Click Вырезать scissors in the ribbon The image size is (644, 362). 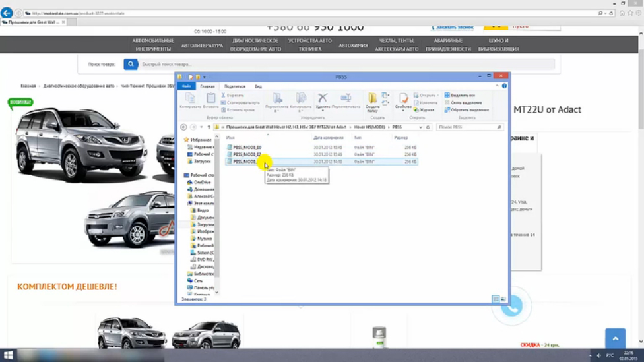[x=232, y=95]
